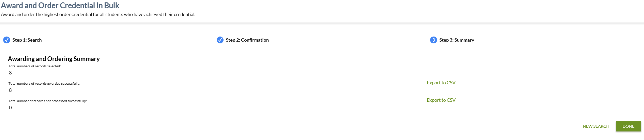Viewport: 644px width, 140px height.
Task: Start a new search with NEW SEARCH
Action: coord(596,126)
